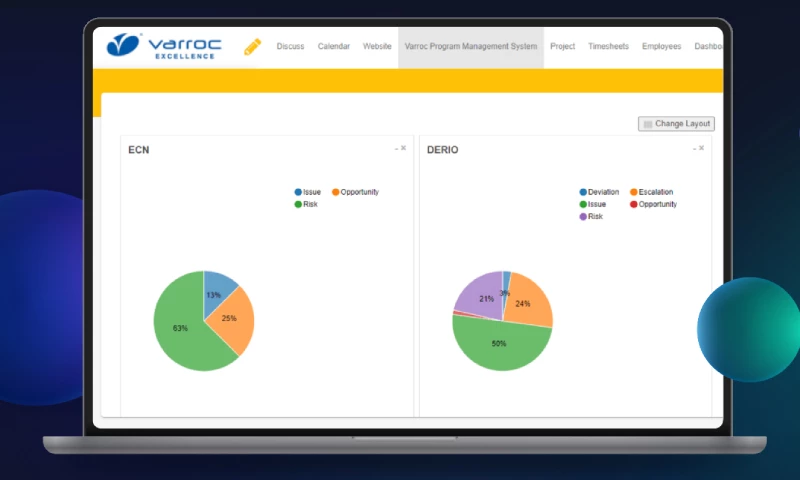Viewport: 800px width, 480px height.
Task: Toggle the Deviation series in DERIO legend
Action: 598,192
